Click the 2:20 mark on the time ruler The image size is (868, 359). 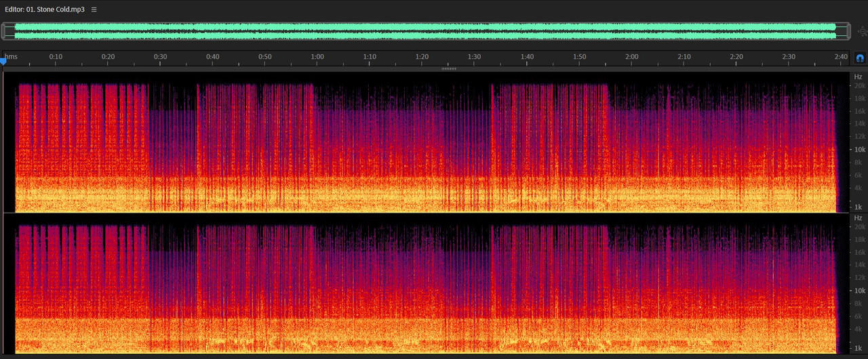pos(736,56)
